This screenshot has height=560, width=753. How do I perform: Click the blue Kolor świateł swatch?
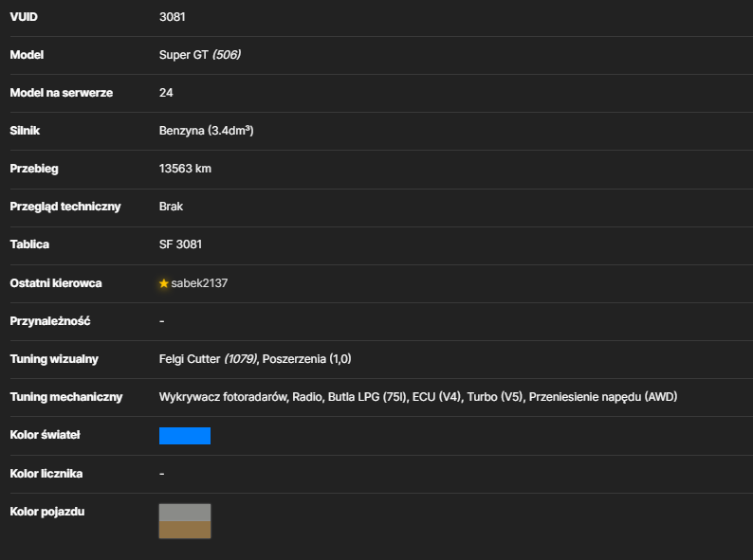(x=185, y=436)
